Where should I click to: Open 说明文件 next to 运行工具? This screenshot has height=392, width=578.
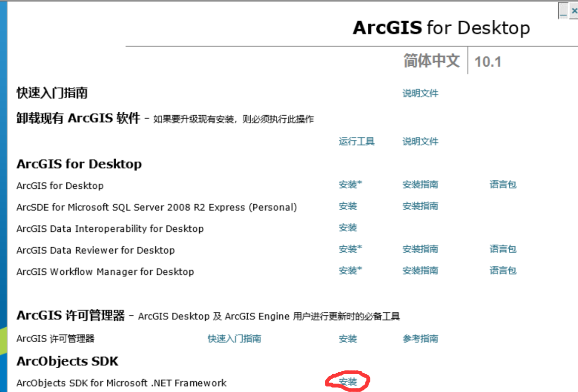(420, 141)
